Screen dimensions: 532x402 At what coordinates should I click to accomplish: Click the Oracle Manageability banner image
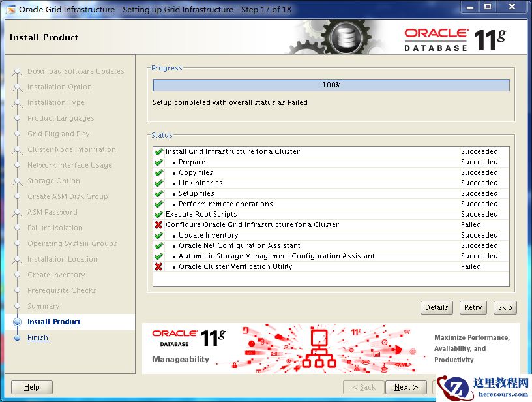(331, 348)
